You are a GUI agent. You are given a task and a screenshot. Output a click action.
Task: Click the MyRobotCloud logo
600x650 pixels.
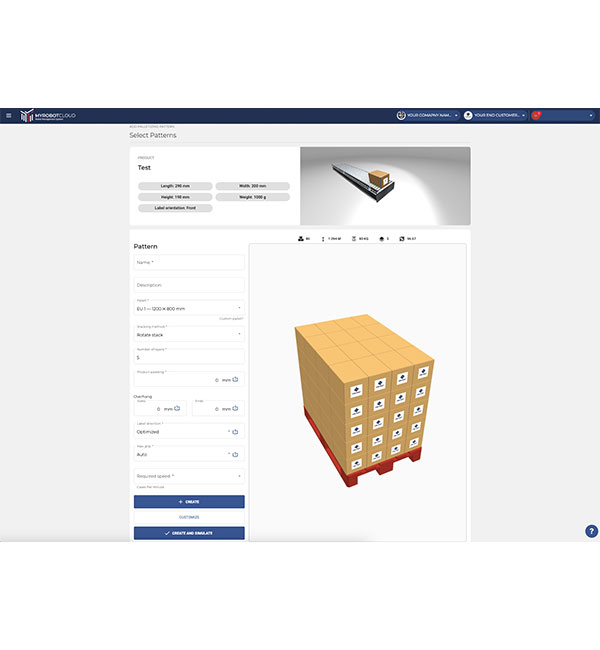48,116
